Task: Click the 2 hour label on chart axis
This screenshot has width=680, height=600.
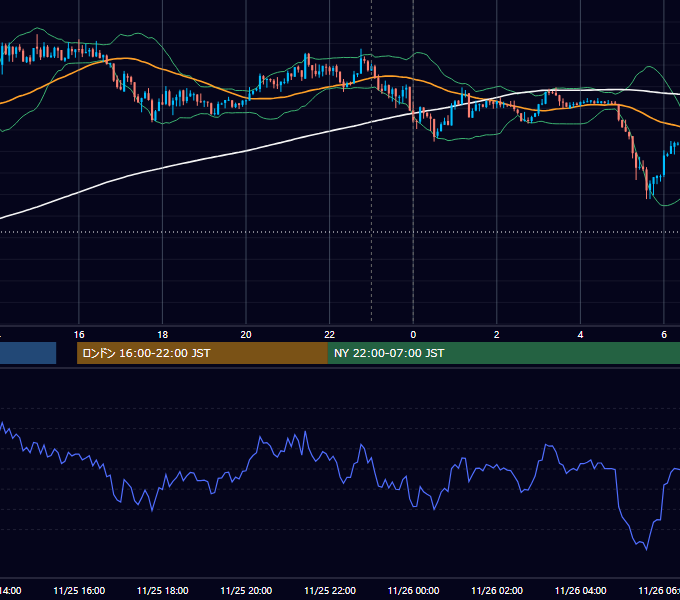Action: click(497, 335)
